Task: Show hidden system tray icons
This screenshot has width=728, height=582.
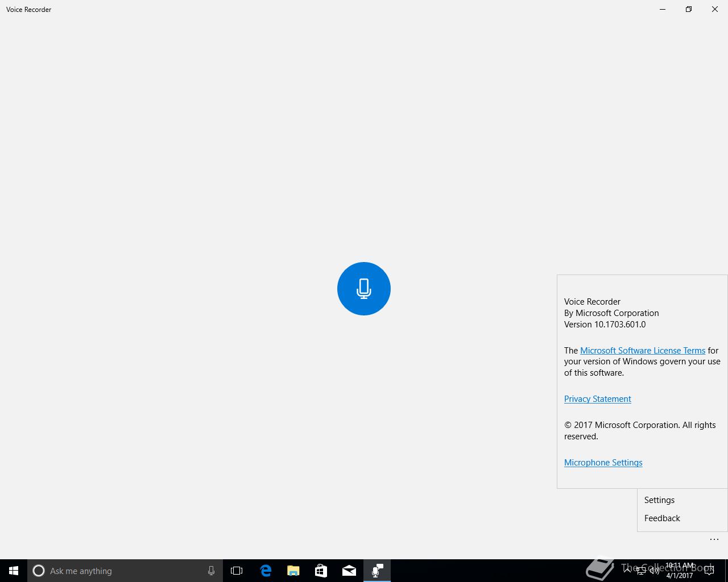Action: click(627, 571)
